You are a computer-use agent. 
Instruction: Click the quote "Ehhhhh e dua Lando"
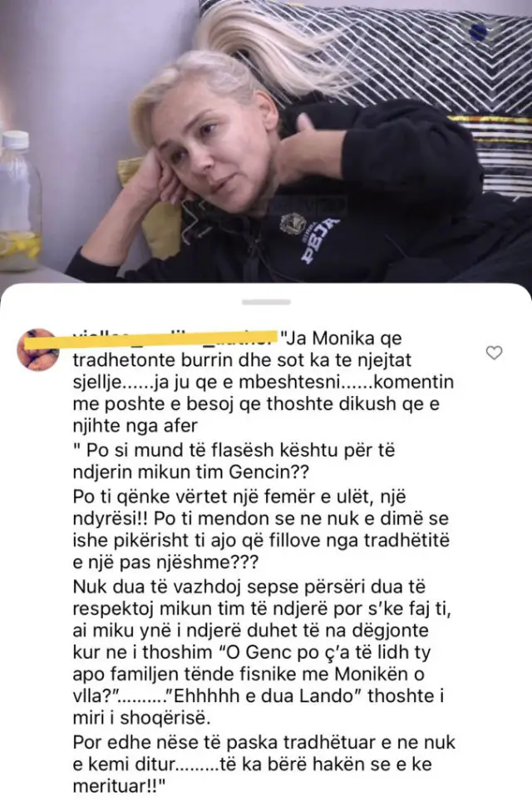pos(265,695)
